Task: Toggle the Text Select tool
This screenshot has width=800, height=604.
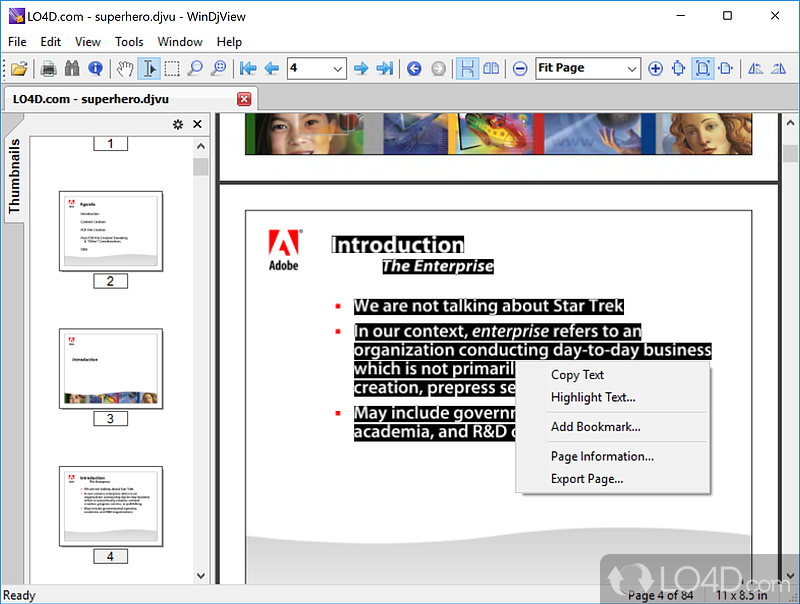Action: click(x=149, y=68)
